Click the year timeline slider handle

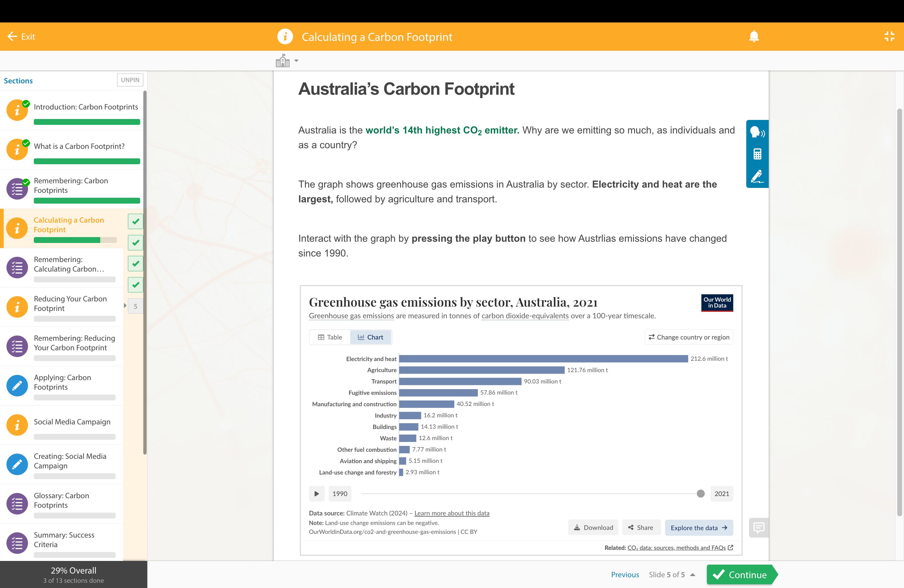point(700,493)
